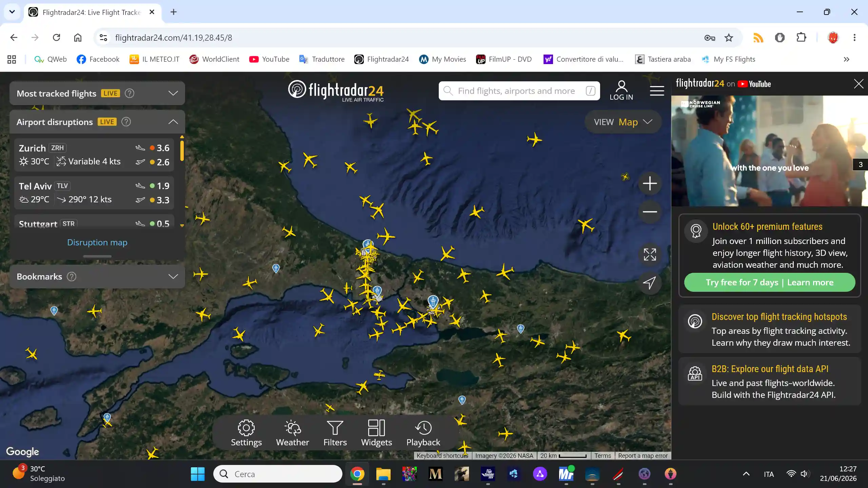Screen dimensions: 868x488
Task: Open the bookmarks apps grid icon
Action: [x=12, y=59]
